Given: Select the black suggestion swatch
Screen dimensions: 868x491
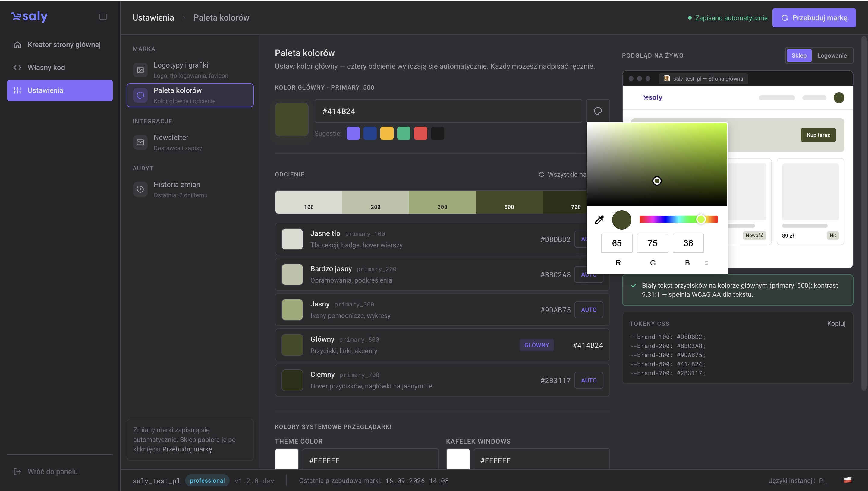Looking at the screenshot, I should pos(437,133).
